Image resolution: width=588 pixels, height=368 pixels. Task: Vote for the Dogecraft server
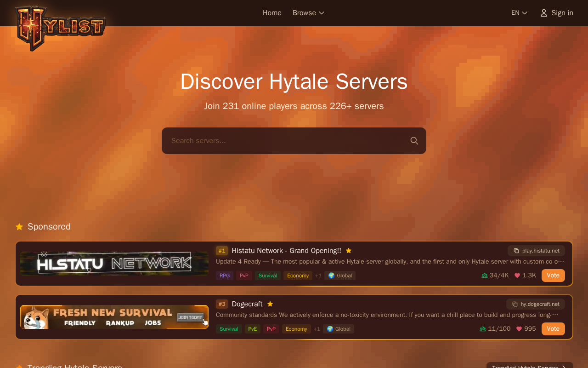(553, 329)
